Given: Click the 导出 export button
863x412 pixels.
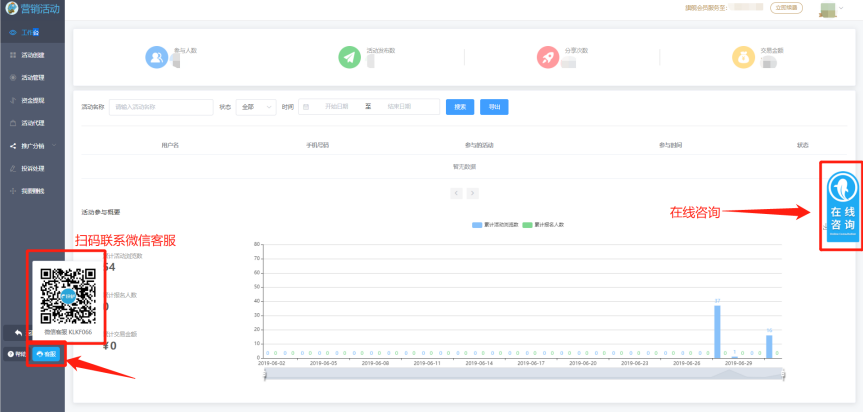Looking at the screenshot, I should tap(494, 106).
